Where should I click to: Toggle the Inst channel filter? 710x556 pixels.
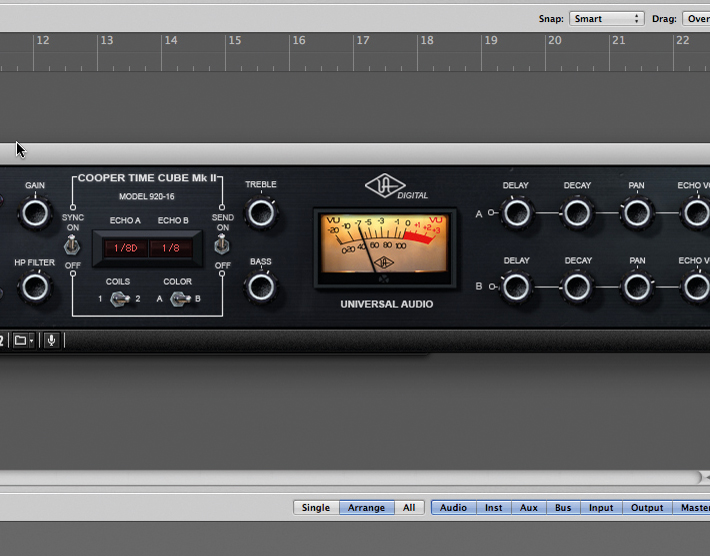[494, 508]
